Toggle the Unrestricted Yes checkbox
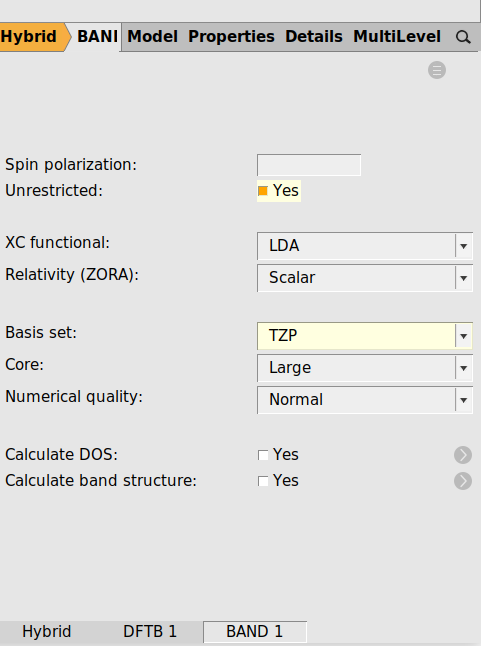The height and width of the screenshot is (646, 481). click(263, 191)
